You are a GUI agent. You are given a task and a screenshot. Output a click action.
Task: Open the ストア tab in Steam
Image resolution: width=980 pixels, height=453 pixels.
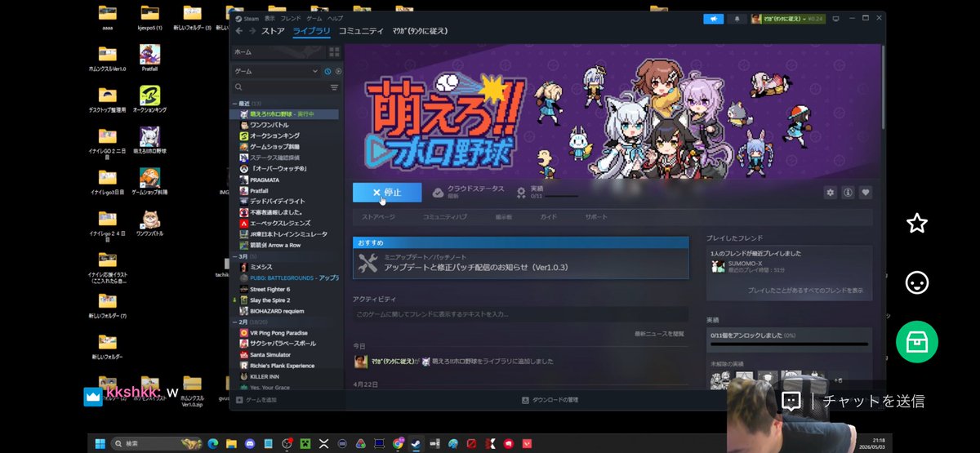tap(273, 31)
